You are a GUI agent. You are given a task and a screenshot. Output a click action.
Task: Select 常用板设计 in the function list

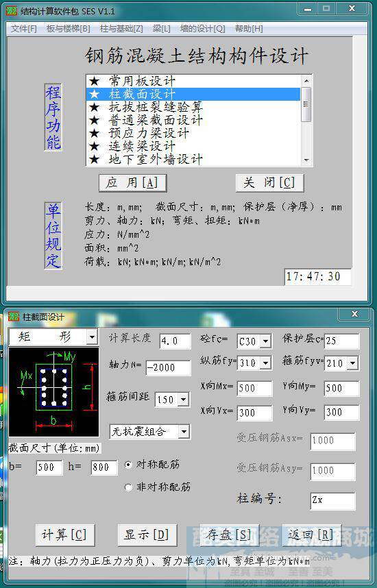193,81
